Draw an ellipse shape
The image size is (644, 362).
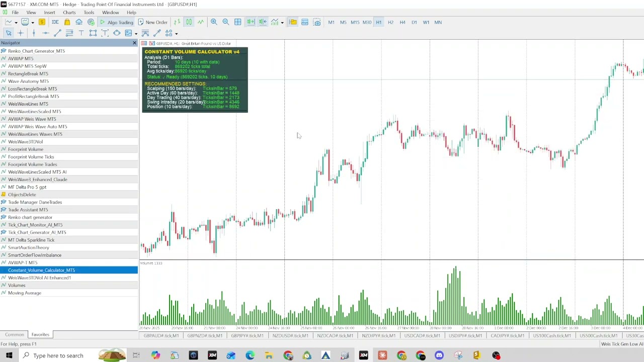(117, 33)
